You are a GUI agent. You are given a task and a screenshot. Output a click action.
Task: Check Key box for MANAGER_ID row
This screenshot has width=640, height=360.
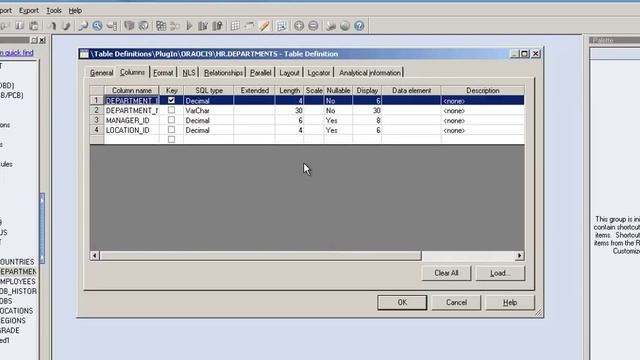(x=171, y=120)
